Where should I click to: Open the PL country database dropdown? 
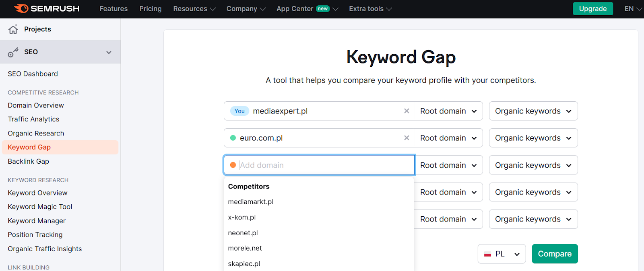[x=502, y=254]
